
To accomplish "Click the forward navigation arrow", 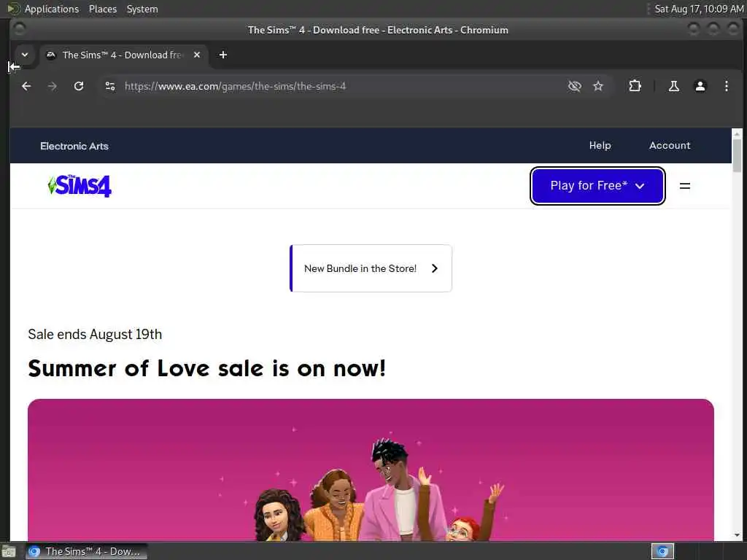I will tap(53, 86).
